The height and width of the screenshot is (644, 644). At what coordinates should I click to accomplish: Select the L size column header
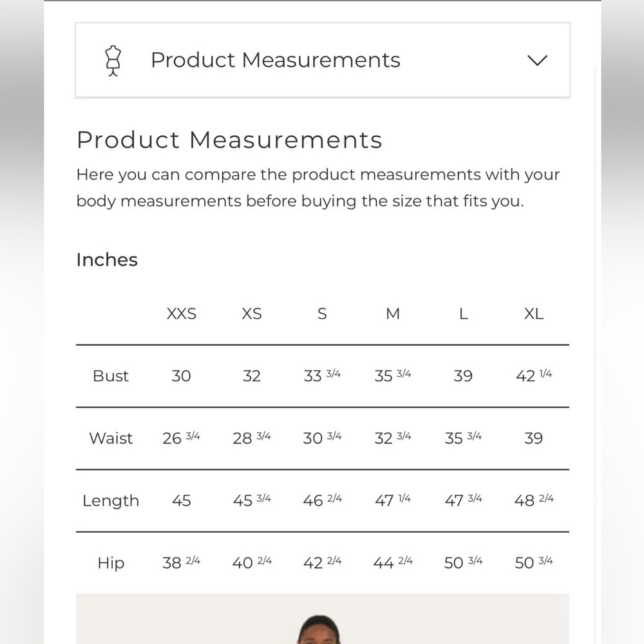[x=463, y=314]
